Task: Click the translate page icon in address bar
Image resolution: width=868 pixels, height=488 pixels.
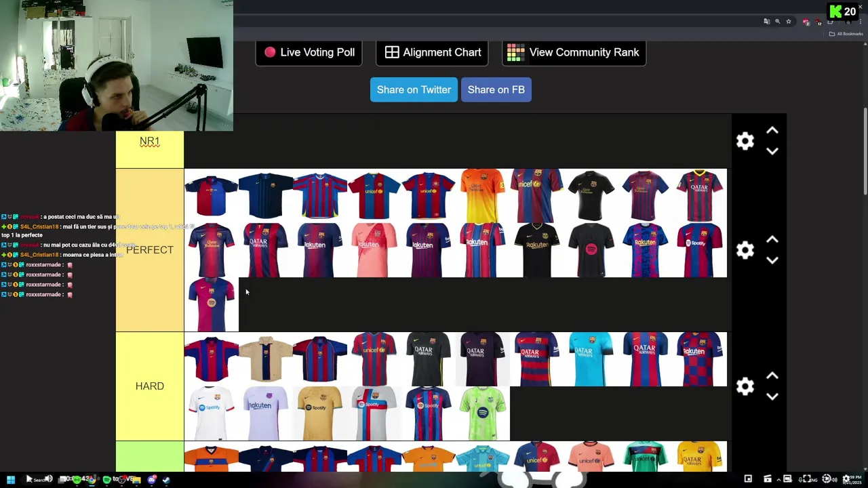Action: pyautogui.click(x=767, y=22)
